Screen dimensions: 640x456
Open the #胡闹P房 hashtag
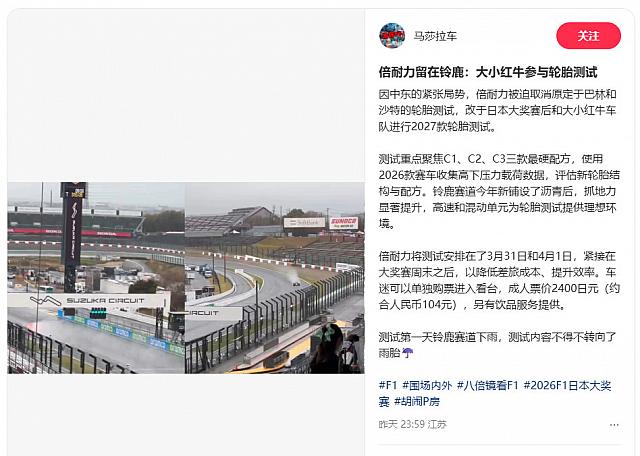tap(417, 401)
